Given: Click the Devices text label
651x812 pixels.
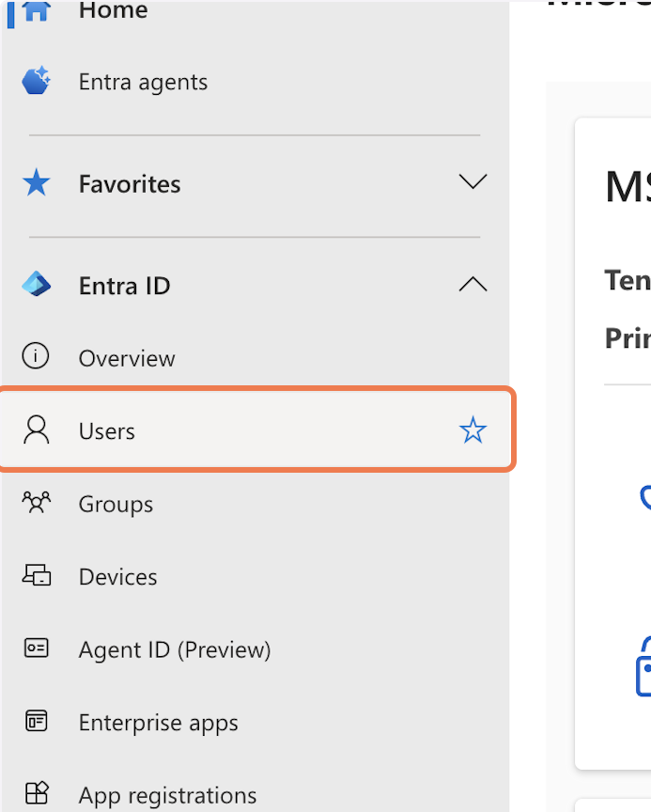Looking at the screenshot, I should (117, 577).
